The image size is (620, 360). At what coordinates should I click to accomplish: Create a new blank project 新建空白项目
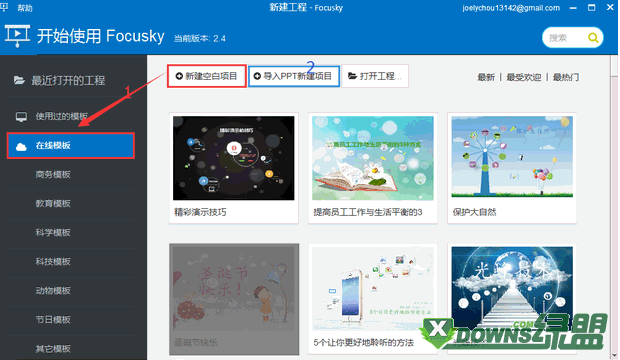click(x=207, y=76)
